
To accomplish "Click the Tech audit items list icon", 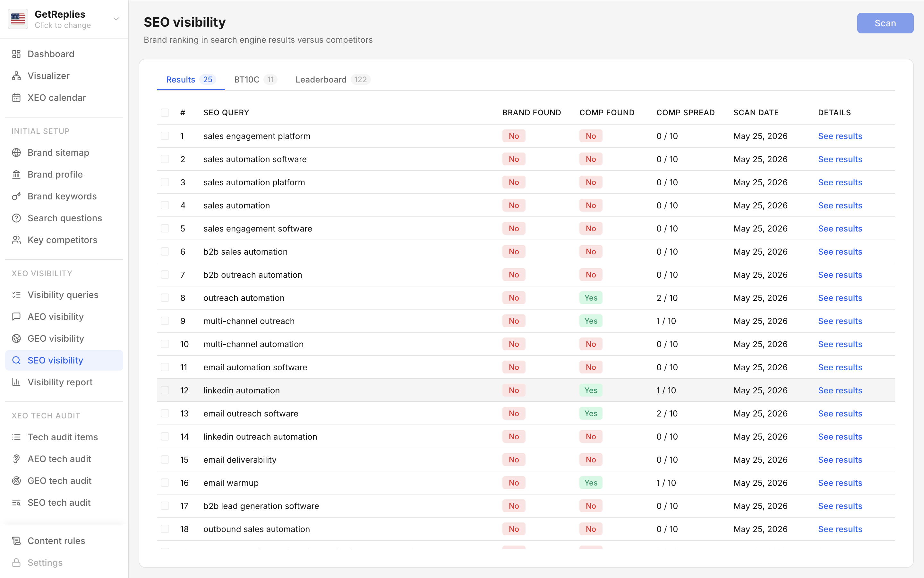I will click(16, 437).
